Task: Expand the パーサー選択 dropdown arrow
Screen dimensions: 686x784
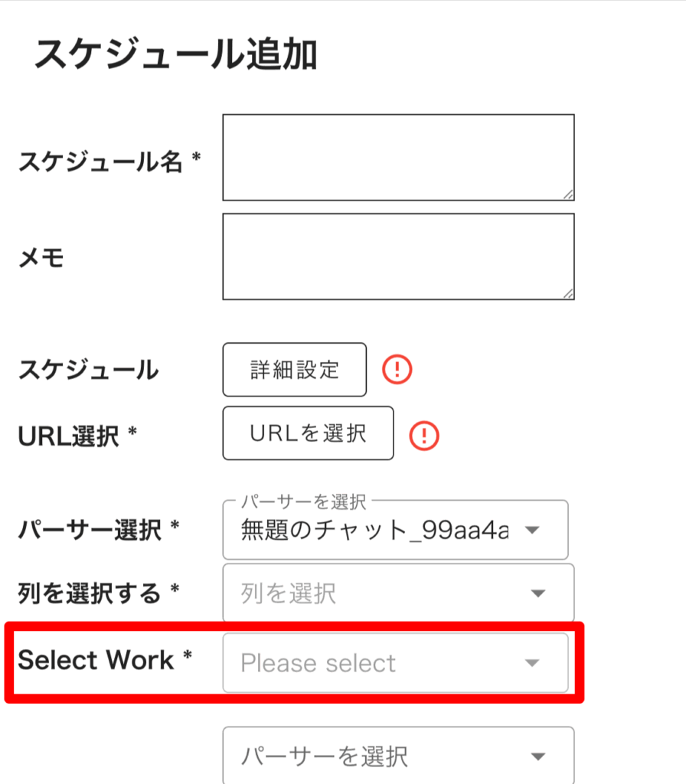Action: tap(533, 530)
